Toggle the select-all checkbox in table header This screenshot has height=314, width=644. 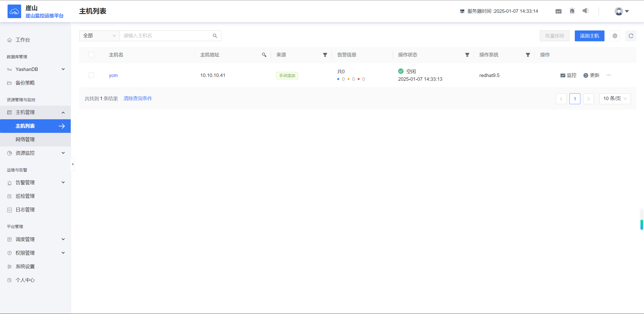tap(91, 55)
